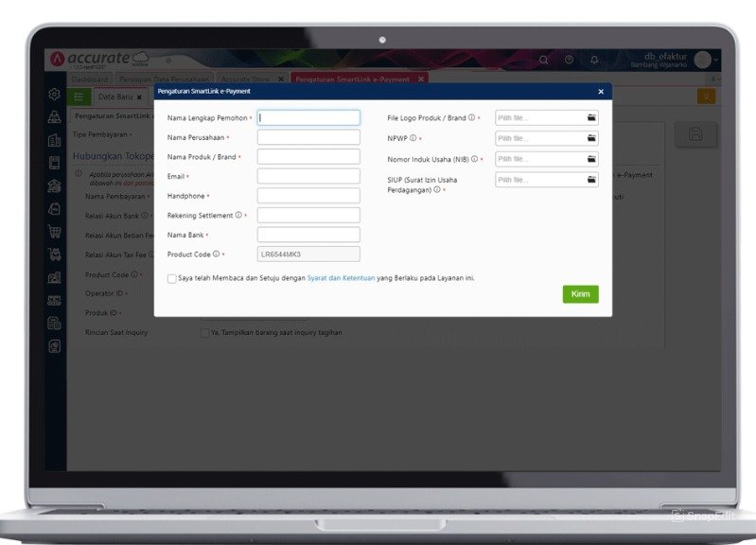Close the Pengaturan SmartLink e-Payment dialog
Image resolution: width=756 pixels, height=545 pixels.
[601, 92]
